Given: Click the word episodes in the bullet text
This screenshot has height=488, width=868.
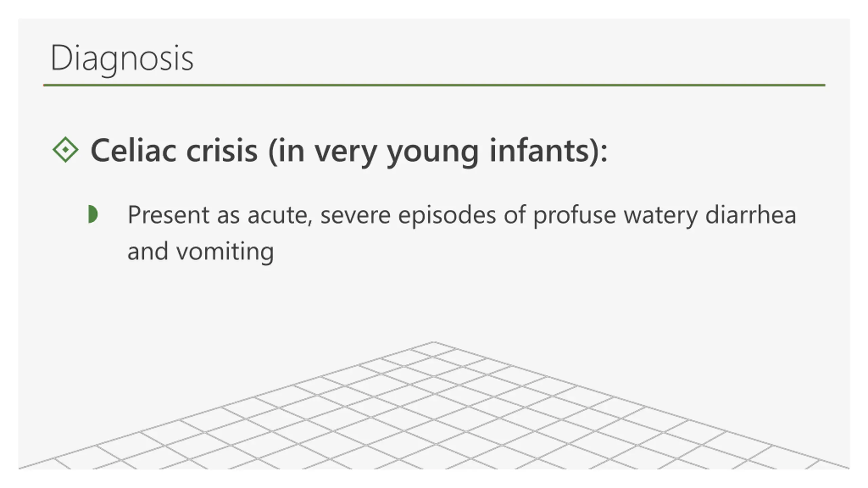Looking at the screenshot, I should 447,216.
